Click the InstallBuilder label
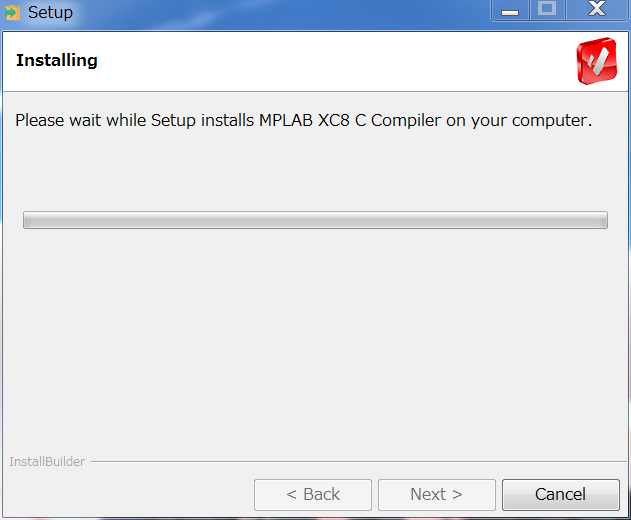This screenshot has width=631, height=520. coord(47,462)
